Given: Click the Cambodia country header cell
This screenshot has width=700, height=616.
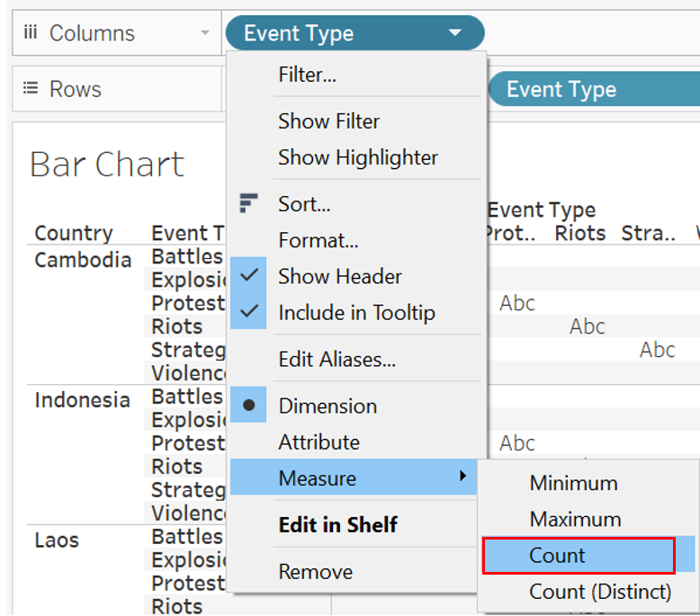Looking at the screenshot, I should click(83, 260).
